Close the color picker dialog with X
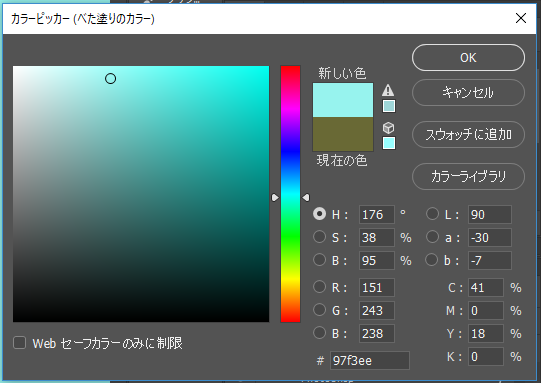This screenshot has height=383, width=541. (521, 18)
